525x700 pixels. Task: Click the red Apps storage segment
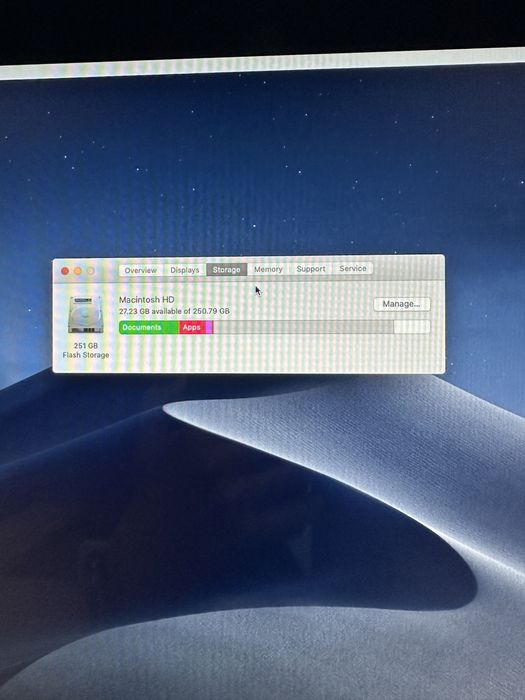tap(192, 327)
